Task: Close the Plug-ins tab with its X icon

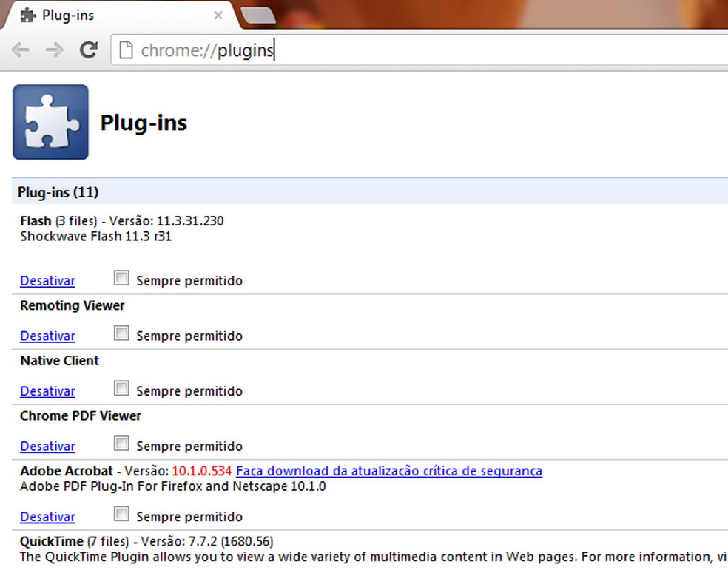Action: 218,15
